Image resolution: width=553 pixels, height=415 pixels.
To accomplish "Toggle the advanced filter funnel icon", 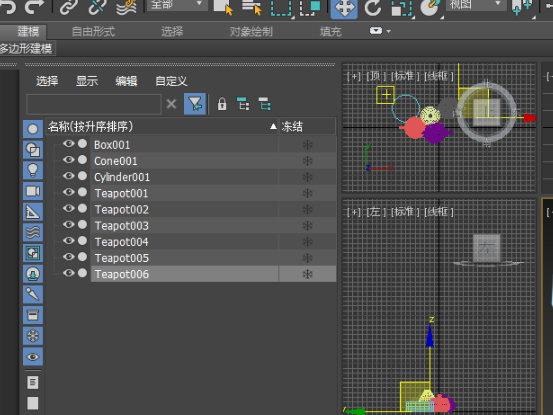I will click(x=195, y=104).
